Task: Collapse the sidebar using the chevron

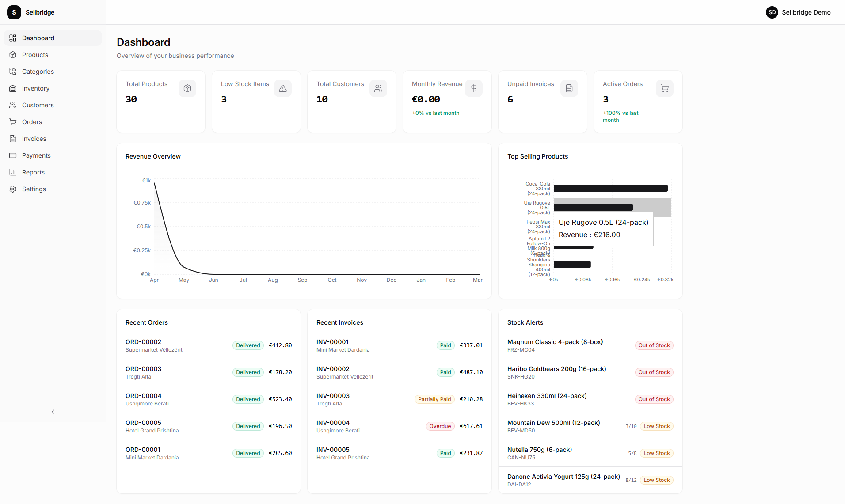Action: coord(53,412)
